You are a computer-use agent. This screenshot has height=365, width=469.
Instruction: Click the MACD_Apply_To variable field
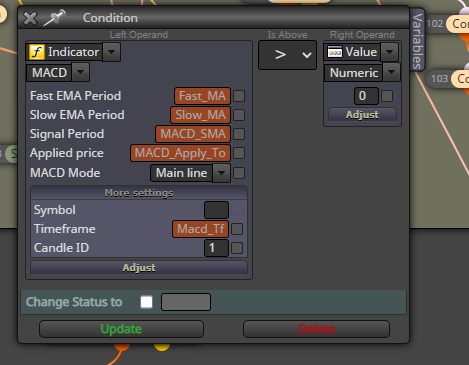coord(180,153)
